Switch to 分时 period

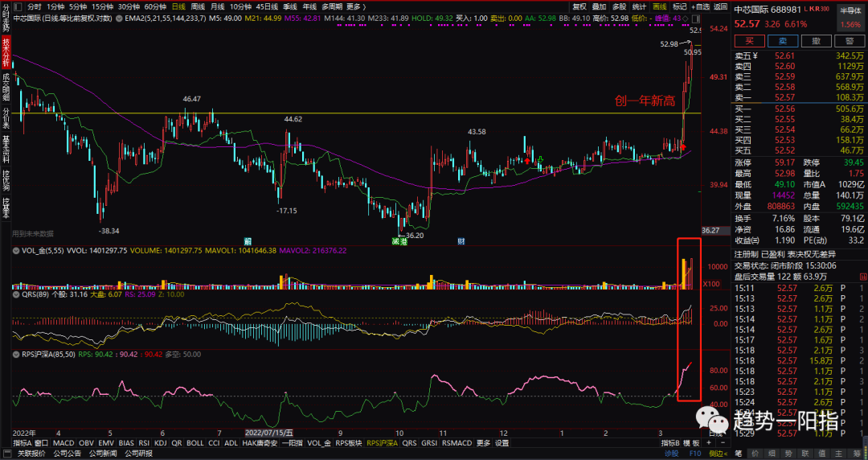click(x=35, y=6)
